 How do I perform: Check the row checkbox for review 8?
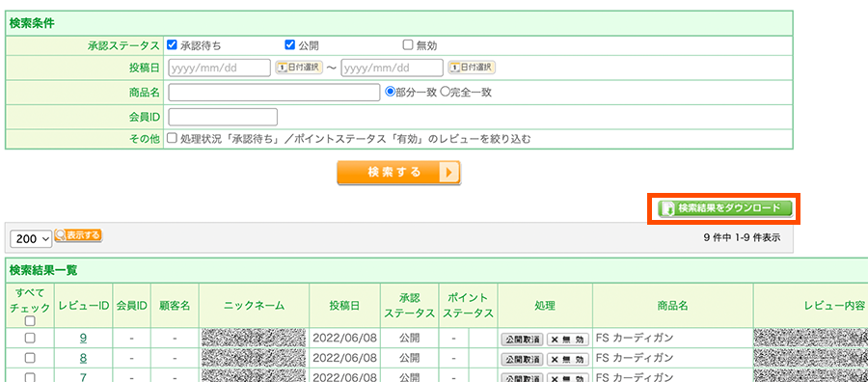(x=30, y=358)
